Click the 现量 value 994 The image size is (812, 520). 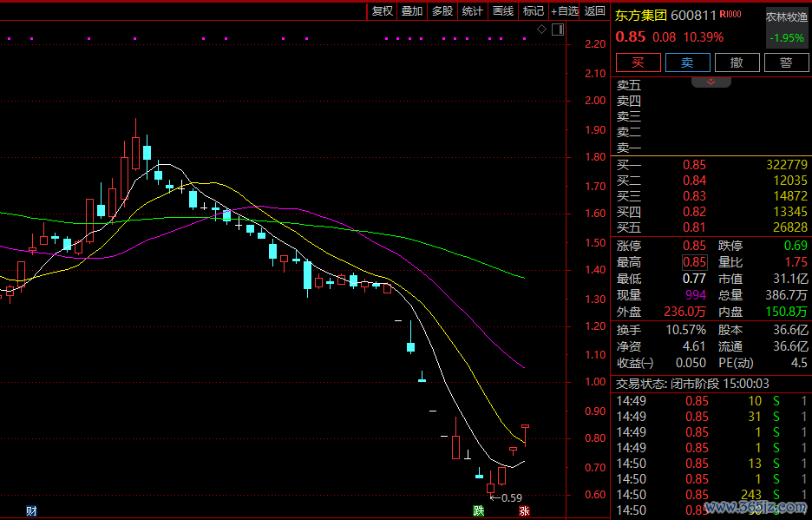coord(696,295)
